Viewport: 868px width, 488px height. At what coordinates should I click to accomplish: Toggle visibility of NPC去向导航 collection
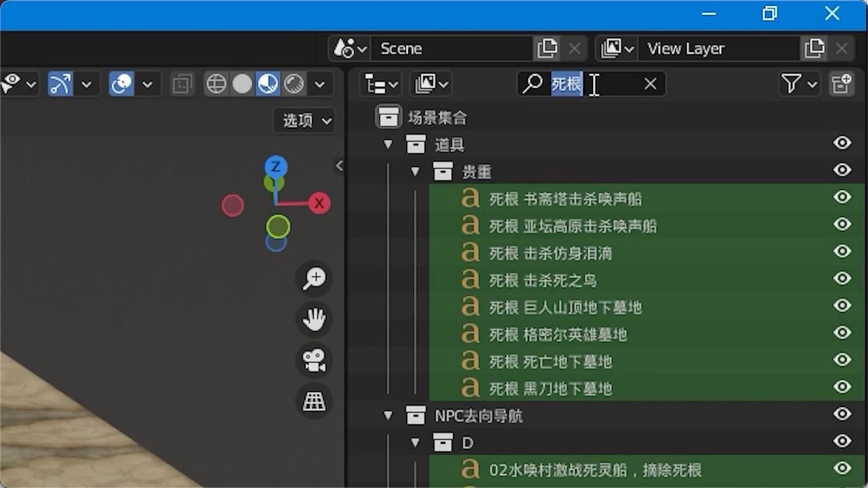click(x=842, y=415)
